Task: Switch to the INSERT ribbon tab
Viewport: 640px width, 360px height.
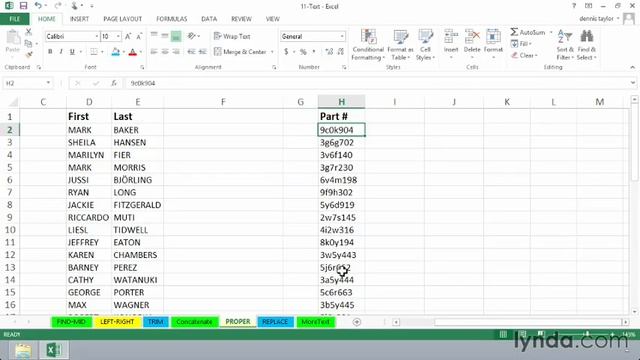Action: tap(79, 19)
